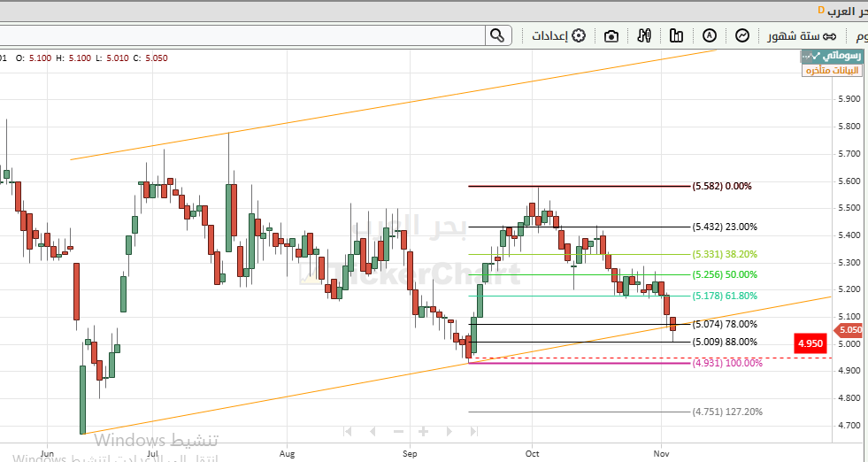
Task: Click the 61.80% Fibonacci level line label
Action: click(724, 296)
